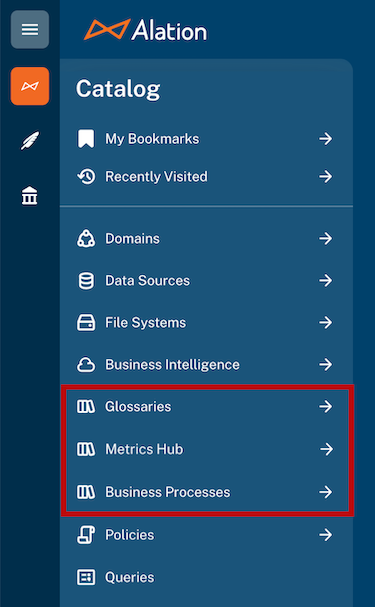Click the Catalog heading
Viewport: 375px width, 607px height.
pyautogui.click(x=118, y=89)
